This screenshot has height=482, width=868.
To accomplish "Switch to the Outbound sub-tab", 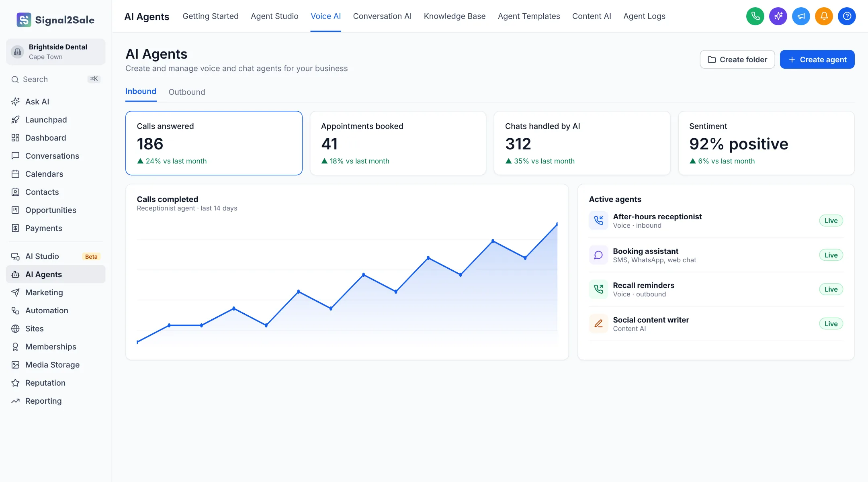I will point(187,92).
